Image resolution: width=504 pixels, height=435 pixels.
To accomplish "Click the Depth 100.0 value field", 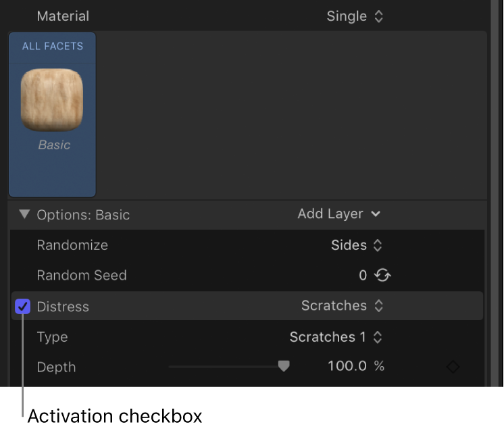I will [x=348, y=366].
